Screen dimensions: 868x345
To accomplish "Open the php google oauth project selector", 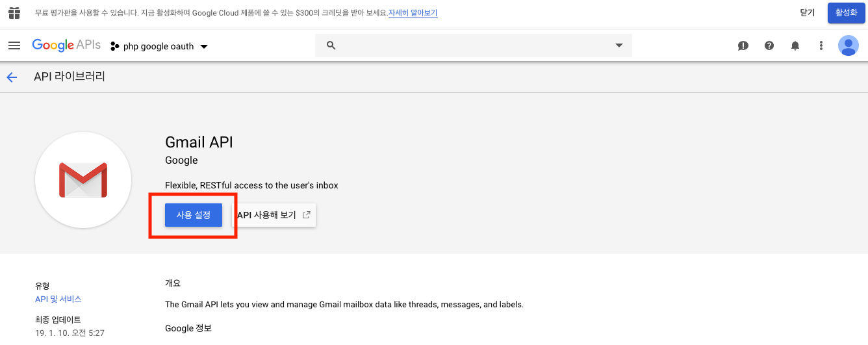I will coord(159,46).
